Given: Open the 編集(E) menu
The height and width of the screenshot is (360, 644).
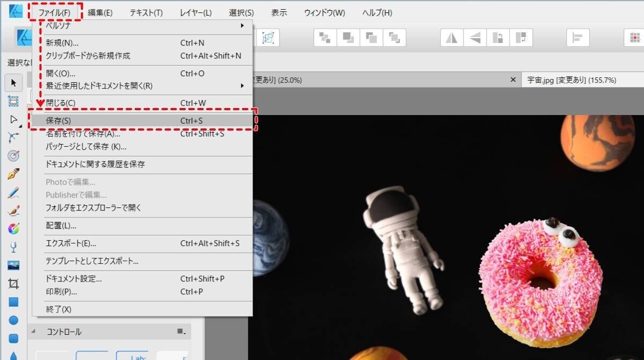Looking at the screenshot, I should point(100,12).
